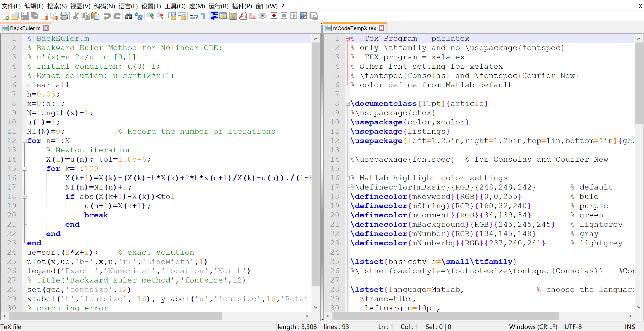Open Find with the binoculars icon
Viewport: 644px width, 331px height.
click(129, 16)
